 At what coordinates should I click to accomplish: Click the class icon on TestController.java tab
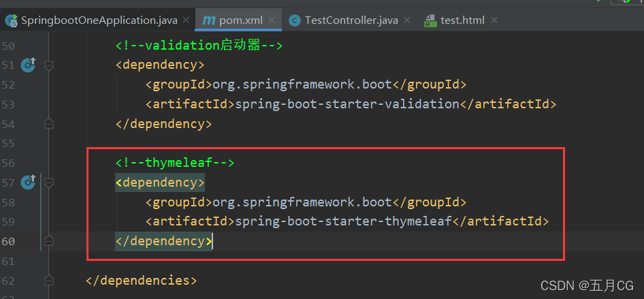295,20
